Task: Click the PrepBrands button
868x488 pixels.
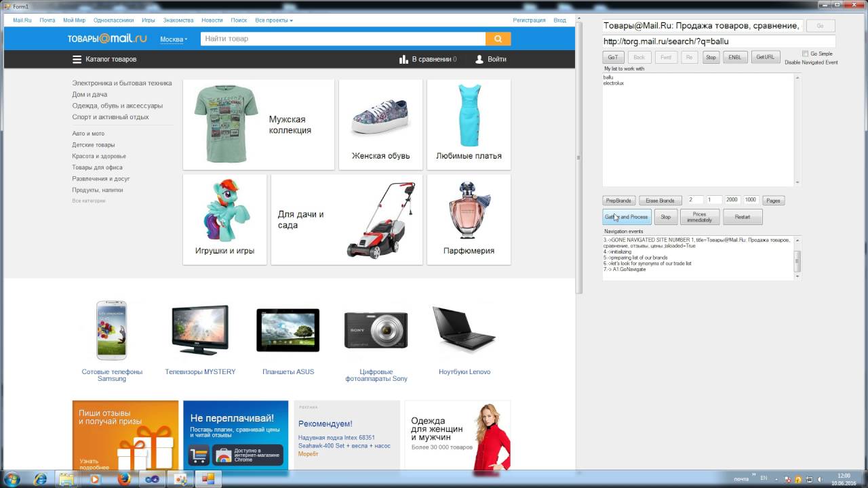Action: coord(618,201)
